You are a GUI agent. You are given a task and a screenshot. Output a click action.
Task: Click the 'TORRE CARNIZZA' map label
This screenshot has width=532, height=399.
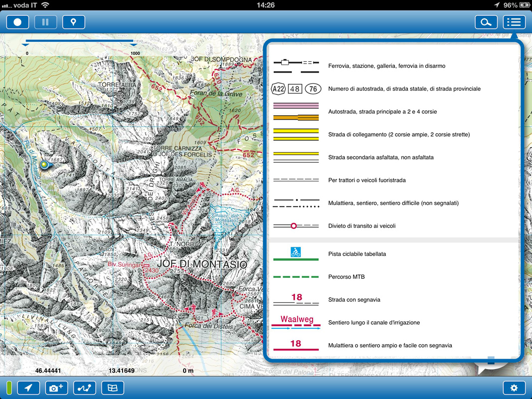177,148
